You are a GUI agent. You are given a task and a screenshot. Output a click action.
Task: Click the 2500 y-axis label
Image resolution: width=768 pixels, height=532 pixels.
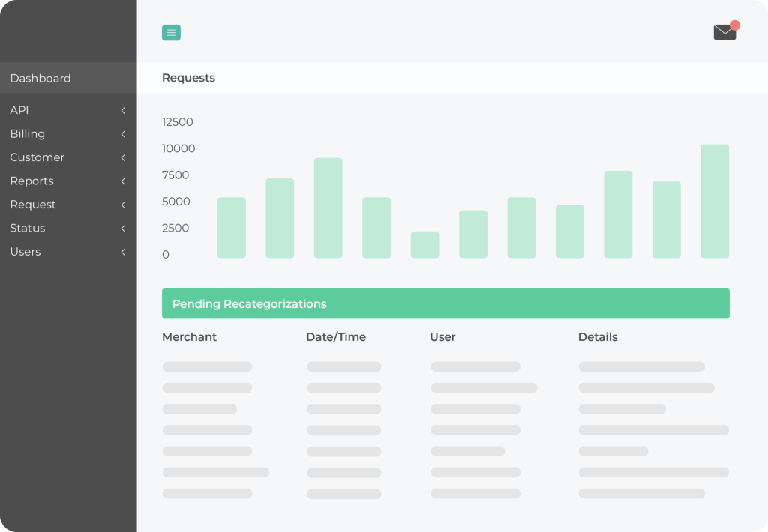(175, 228)
